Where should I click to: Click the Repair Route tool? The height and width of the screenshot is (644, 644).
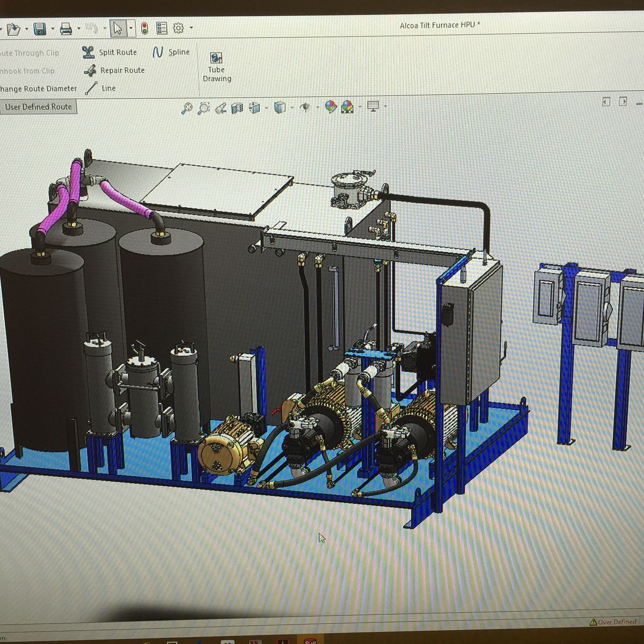coord(114,70)
